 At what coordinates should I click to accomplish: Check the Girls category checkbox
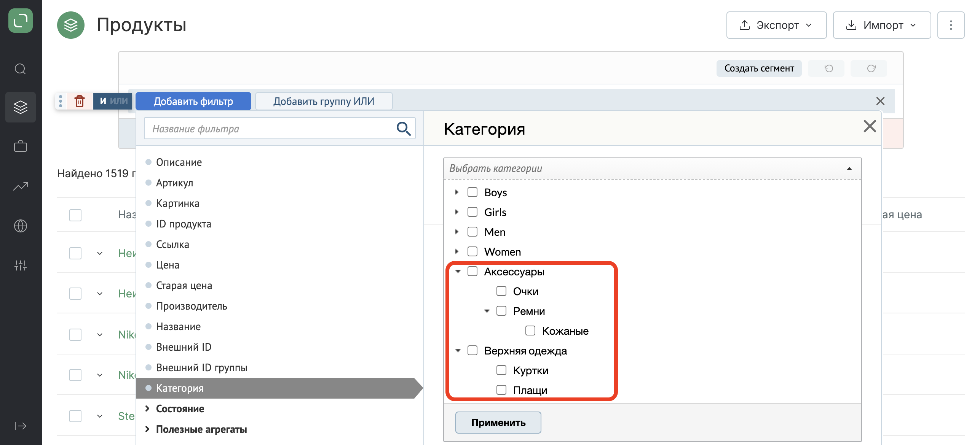(472, 212)
